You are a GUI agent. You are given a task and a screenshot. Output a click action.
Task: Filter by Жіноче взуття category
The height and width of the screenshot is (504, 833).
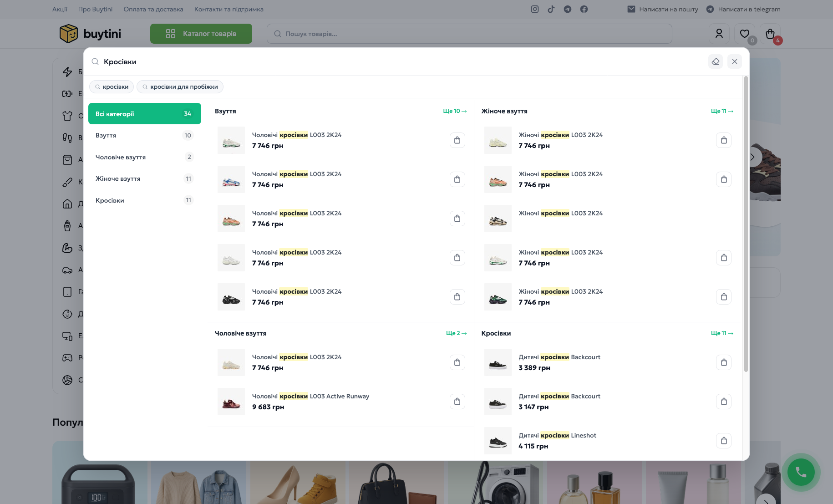pos(145,178)
